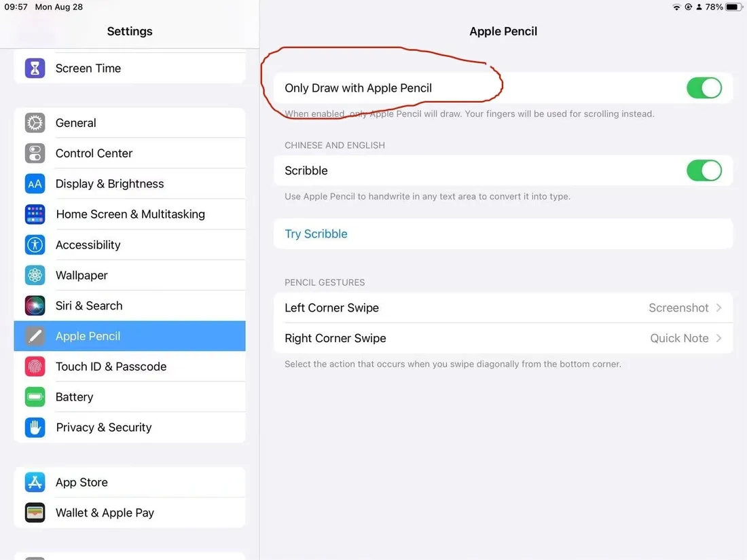The width and height of the screenshot is (747, 560).
Task: Change the Quick Note gesture value
Action: (679, 339)
